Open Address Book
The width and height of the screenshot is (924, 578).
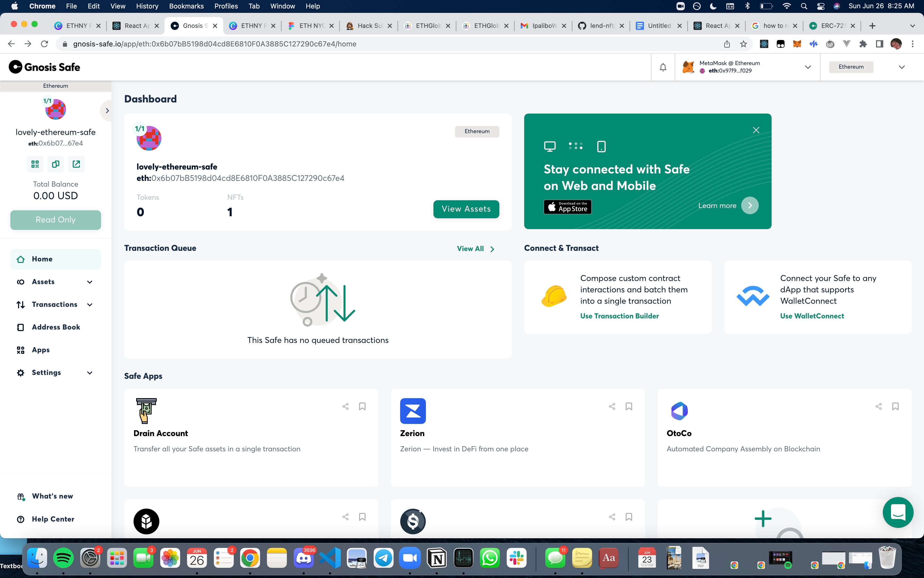pyautogui.click(x=56, y=327)
